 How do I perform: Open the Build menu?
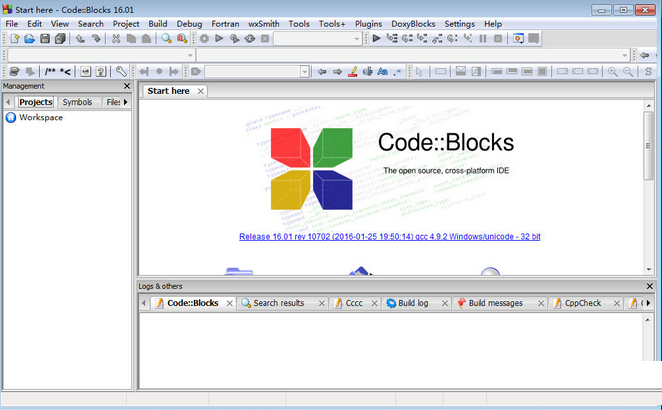coord(158,24)
